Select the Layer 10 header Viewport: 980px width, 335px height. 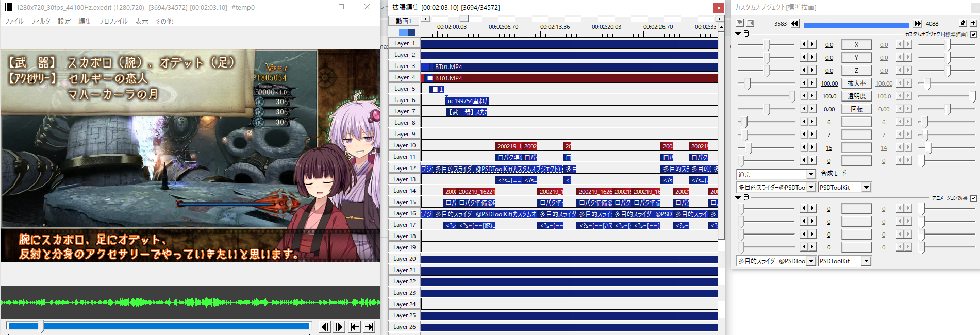(404, 145)
